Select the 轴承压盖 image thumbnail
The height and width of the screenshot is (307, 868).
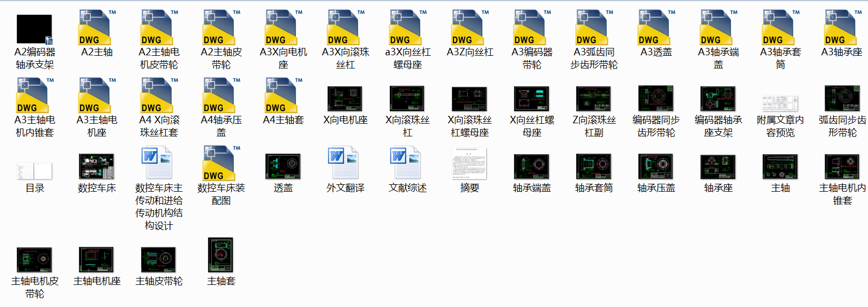point(656,167)
